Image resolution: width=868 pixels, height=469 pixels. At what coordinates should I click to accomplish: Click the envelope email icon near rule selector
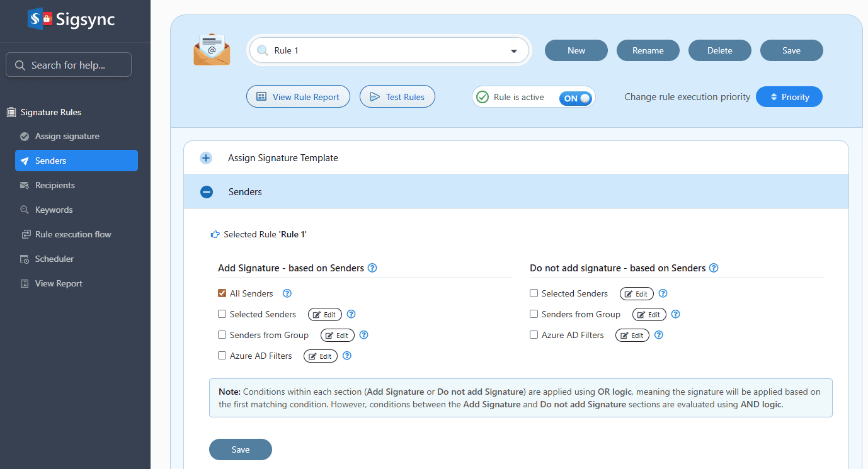pos(212,50)
